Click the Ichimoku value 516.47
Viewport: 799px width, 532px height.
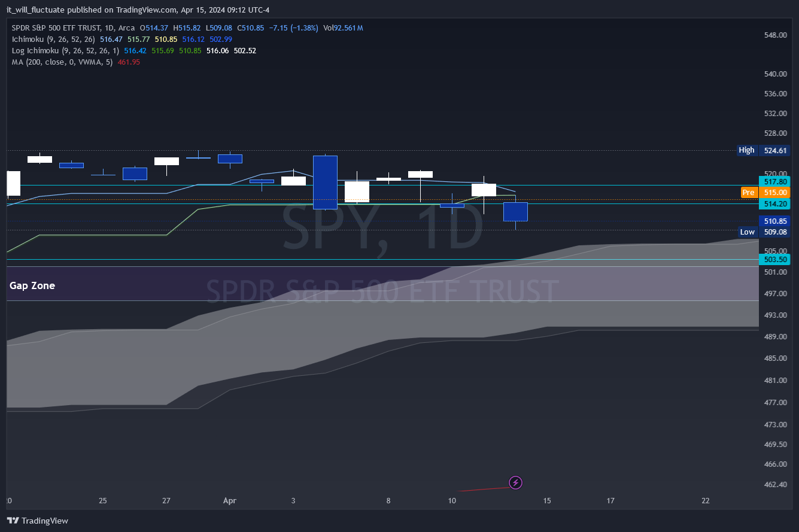point(111,39)
